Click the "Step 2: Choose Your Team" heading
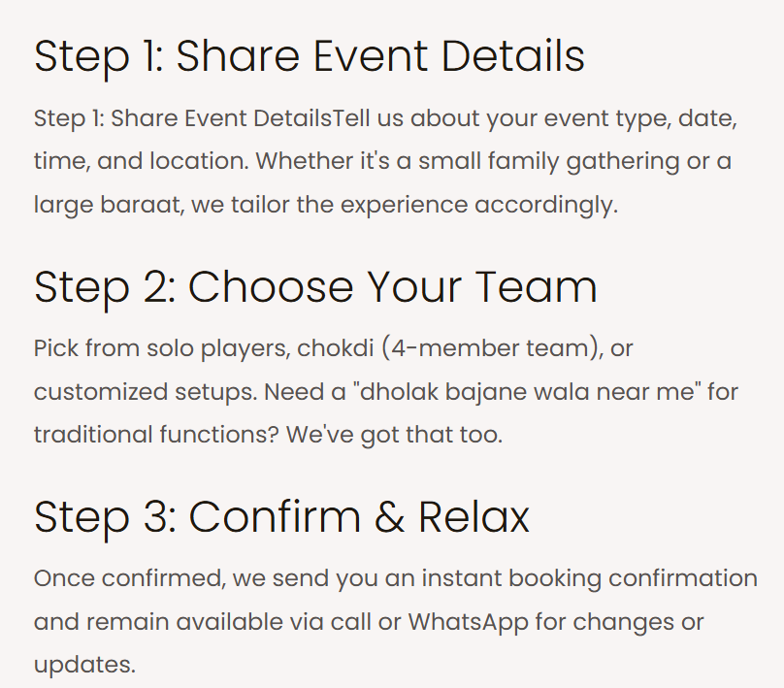 click(x=315, y=287)
